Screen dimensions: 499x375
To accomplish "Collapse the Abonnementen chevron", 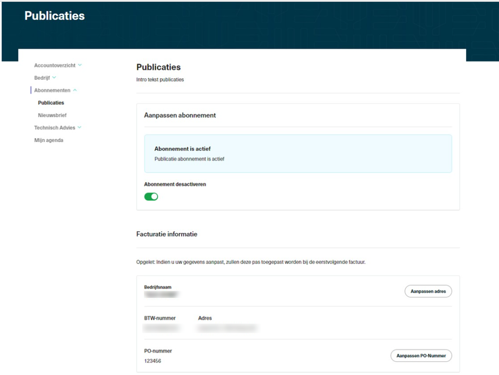I will tap(75, 90).
